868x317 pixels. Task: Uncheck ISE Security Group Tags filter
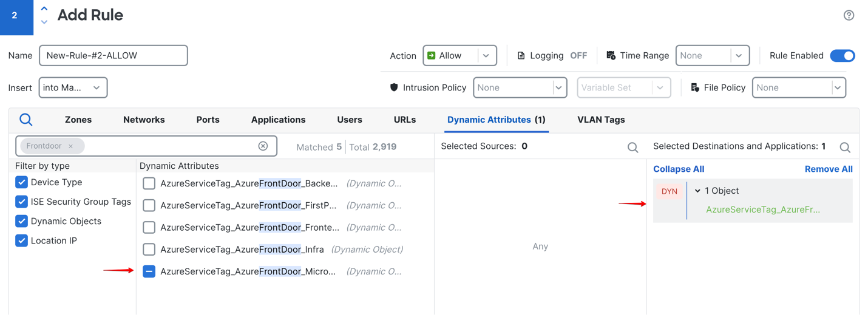coord(22,202)
